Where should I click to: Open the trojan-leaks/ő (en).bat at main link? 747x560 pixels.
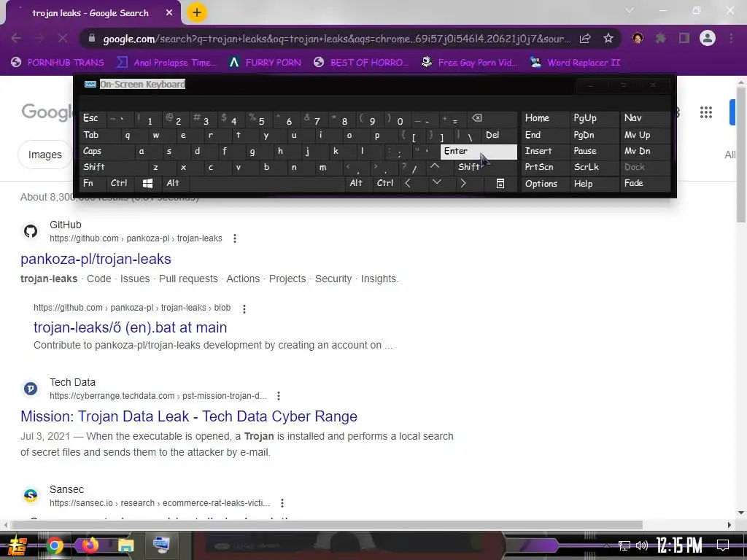click(x=130, y=327)
